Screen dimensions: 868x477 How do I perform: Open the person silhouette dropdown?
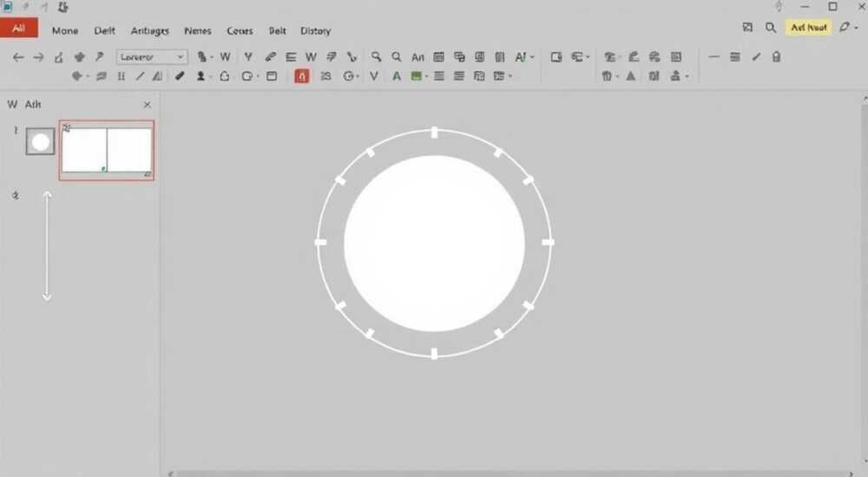pos(204,76)
